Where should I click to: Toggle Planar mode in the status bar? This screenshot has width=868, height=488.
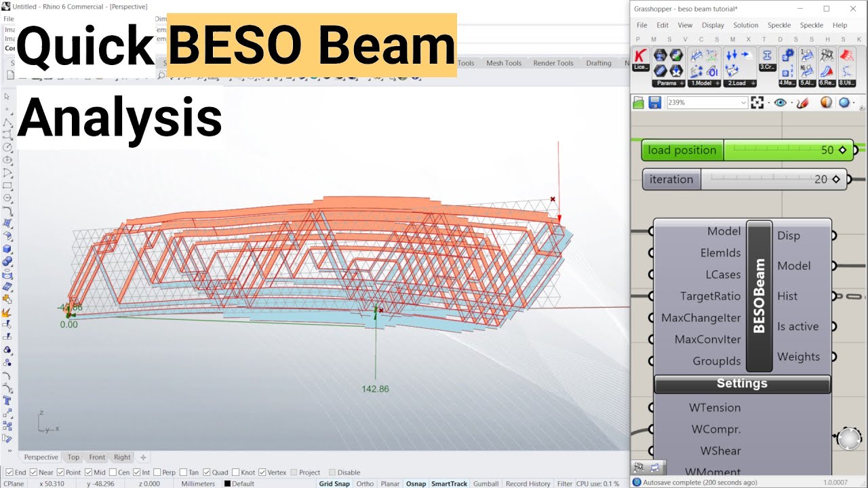point(390,484)
